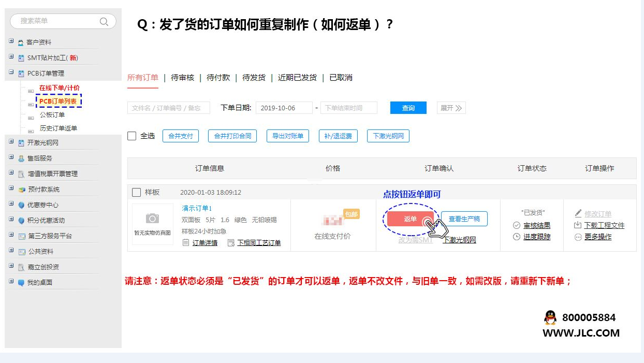The image size is (644, 363).
Task: Click the search magnifier icon in menu search
Action: point(104,21)
